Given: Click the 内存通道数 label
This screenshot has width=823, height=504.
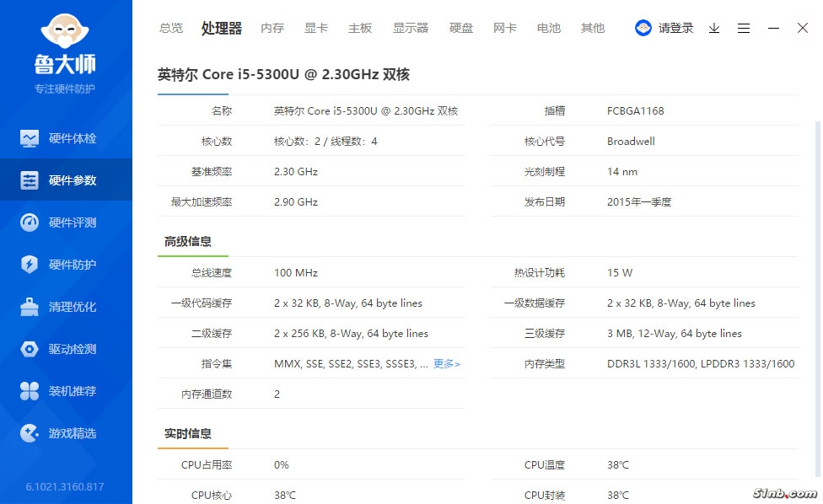Looking at the screenshot, I should coord(207,394).
